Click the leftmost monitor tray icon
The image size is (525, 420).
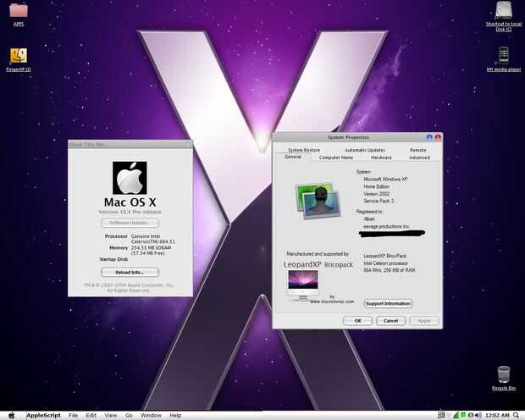[x=441, y=415]
